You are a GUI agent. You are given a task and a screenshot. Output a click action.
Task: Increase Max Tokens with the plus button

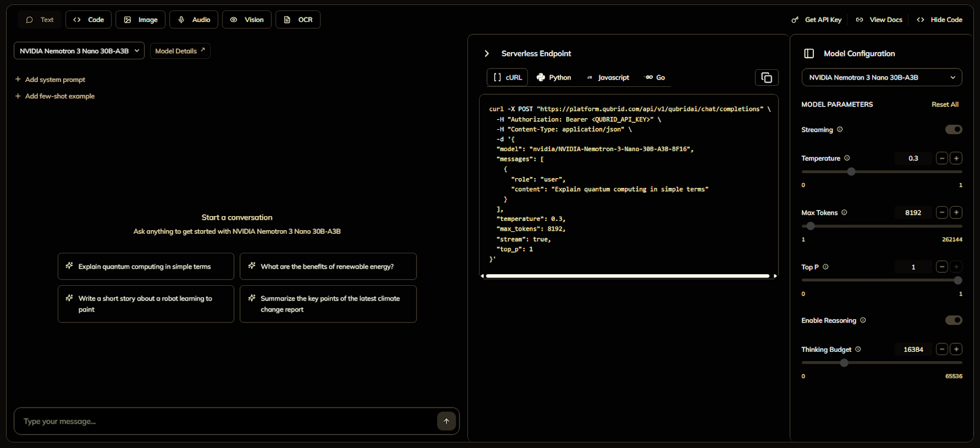click(956, 212)
